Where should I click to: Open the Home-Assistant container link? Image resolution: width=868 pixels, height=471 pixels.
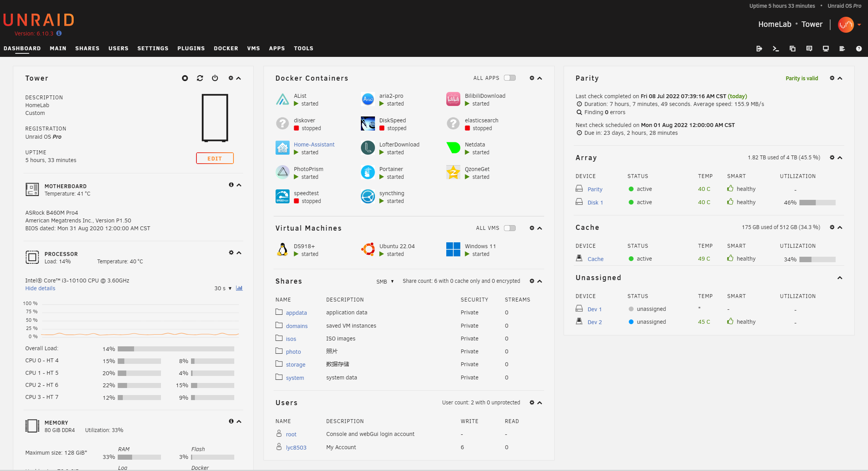(x=314, y=144)
